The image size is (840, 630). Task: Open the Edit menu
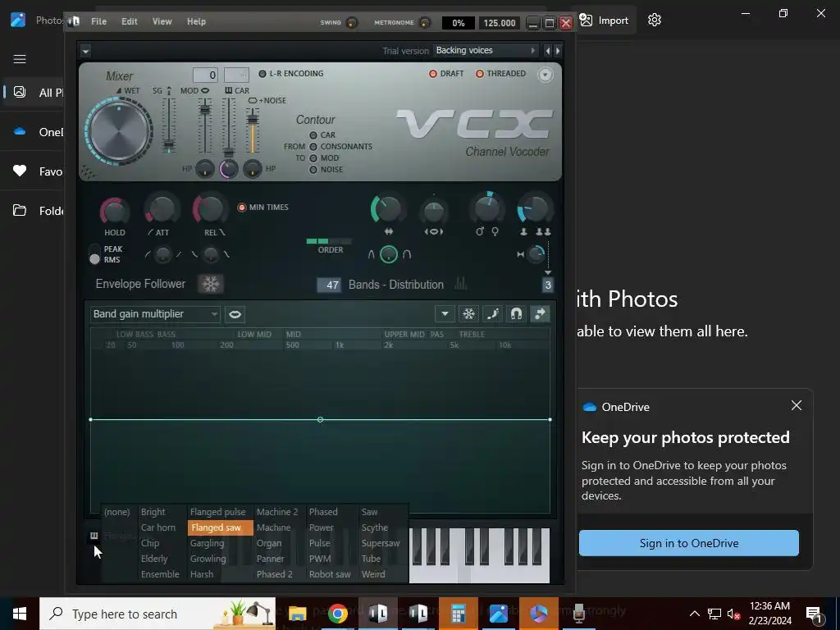(129, 21)
